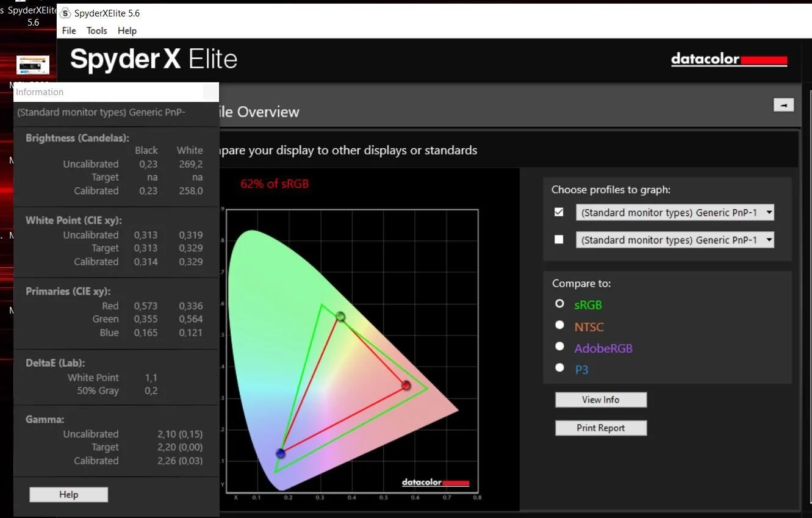
Task: Click the calibrated white brightness value 258,0
Action: [190, 190]
